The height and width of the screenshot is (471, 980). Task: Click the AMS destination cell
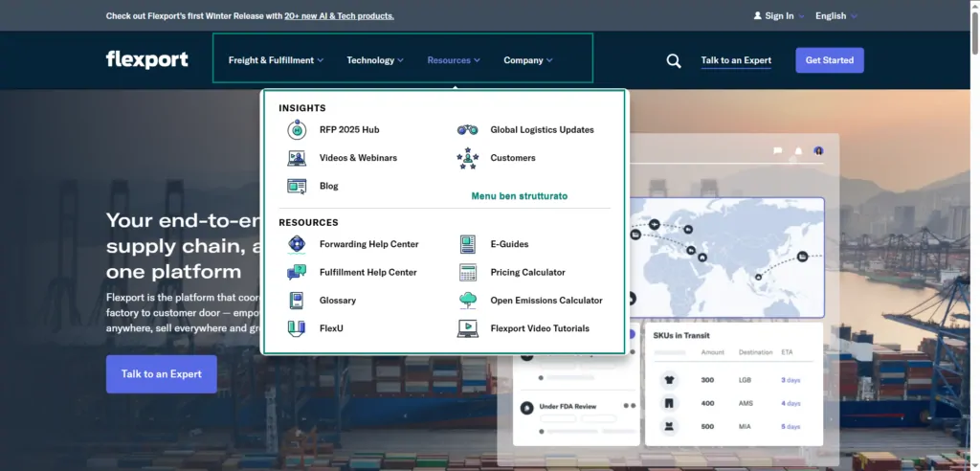coord(745,403)
